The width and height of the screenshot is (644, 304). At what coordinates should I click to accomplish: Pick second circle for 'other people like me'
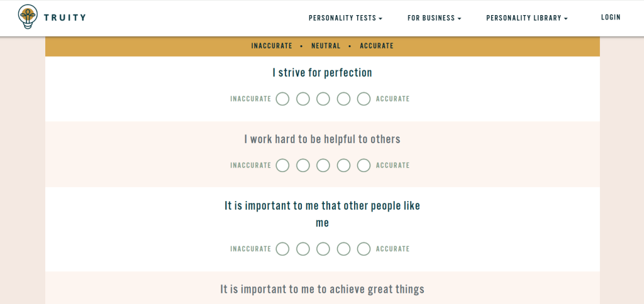coord(303,249)
